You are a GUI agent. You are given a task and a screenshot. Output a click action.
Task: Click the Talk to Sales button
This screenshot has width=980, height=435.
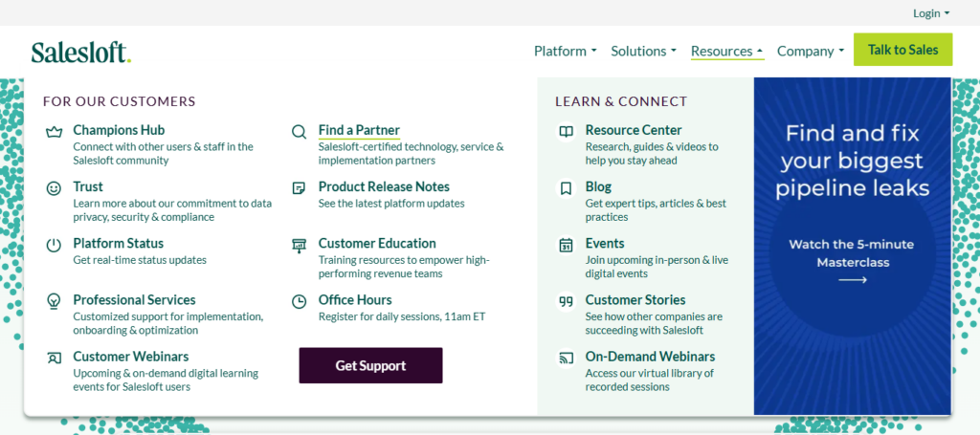click(903, 50)
